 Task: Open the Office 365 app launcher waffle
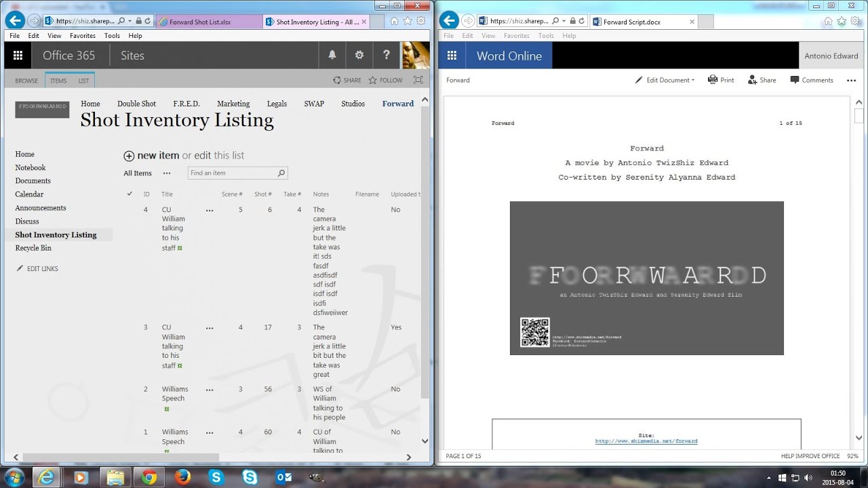pos(18,56)
